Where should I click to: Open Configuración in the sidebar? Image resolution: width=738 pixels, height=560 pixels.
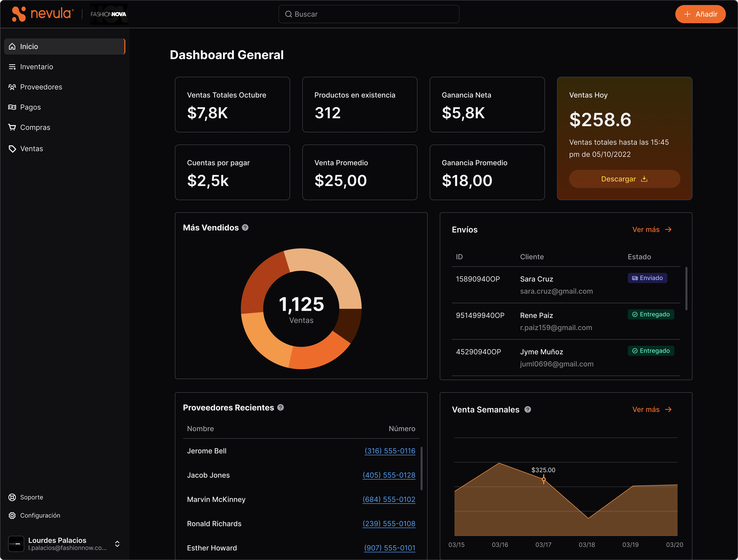pyautogui.click(x=40, y=515)
